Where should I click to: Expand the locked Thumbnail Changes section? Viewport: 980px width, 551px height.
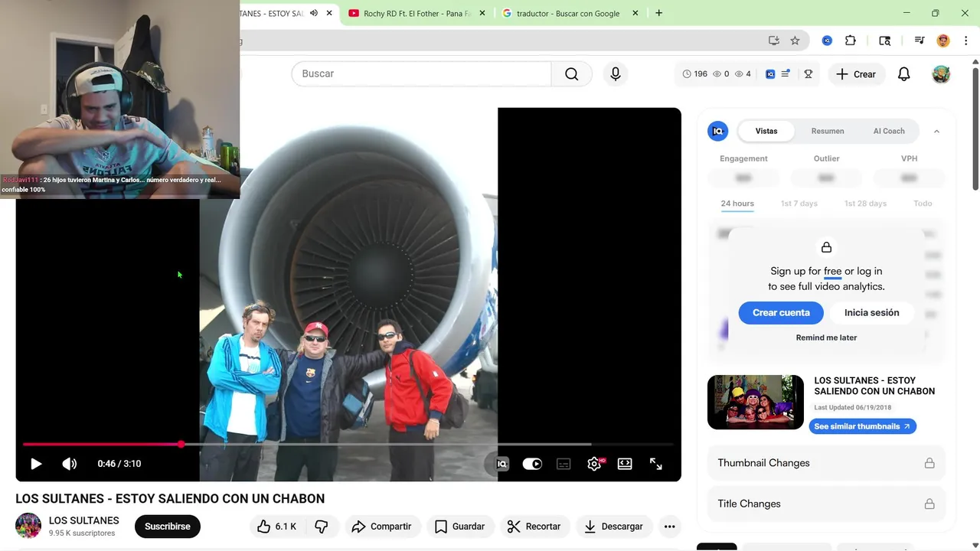(826, 463)
